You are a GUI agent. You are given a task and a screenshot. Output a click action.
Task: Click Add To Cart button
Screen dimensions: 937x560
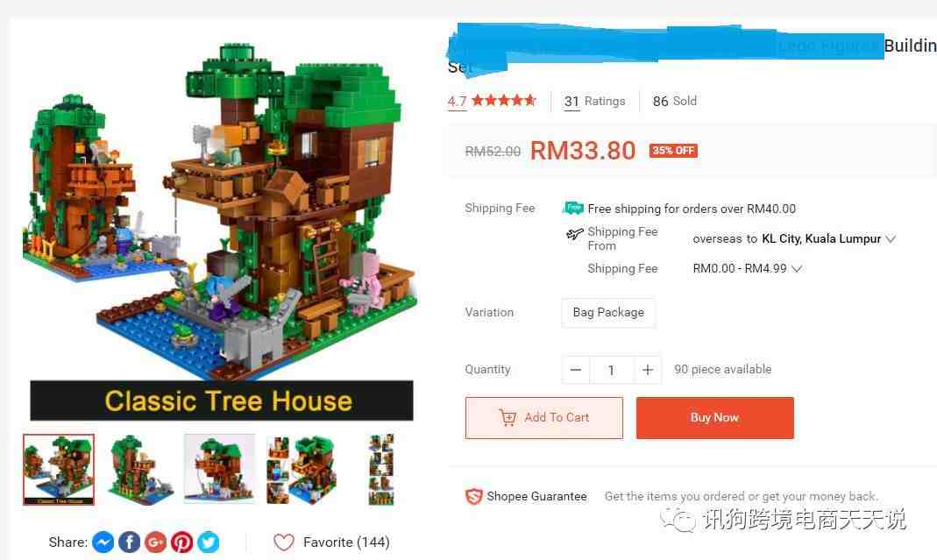pos(543,418)
